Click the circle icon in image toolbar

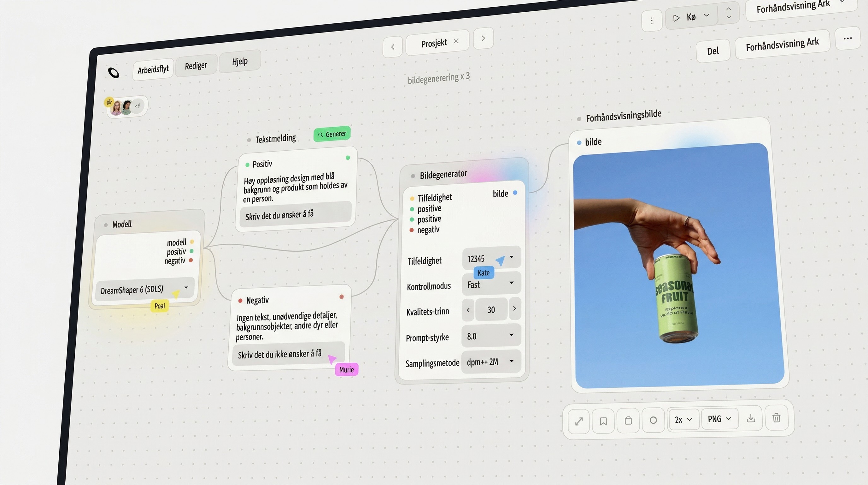653,420
